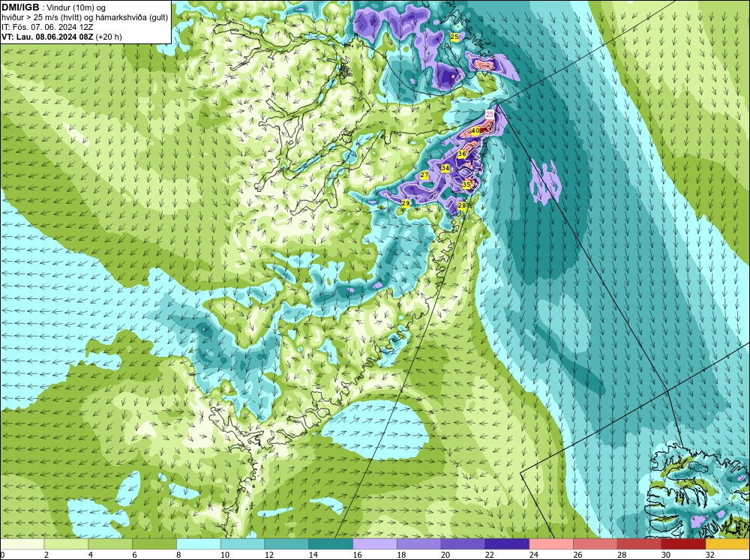750x560 pixels.
Task: Select the legend scale number 4
Action: [x=91, y=555]
